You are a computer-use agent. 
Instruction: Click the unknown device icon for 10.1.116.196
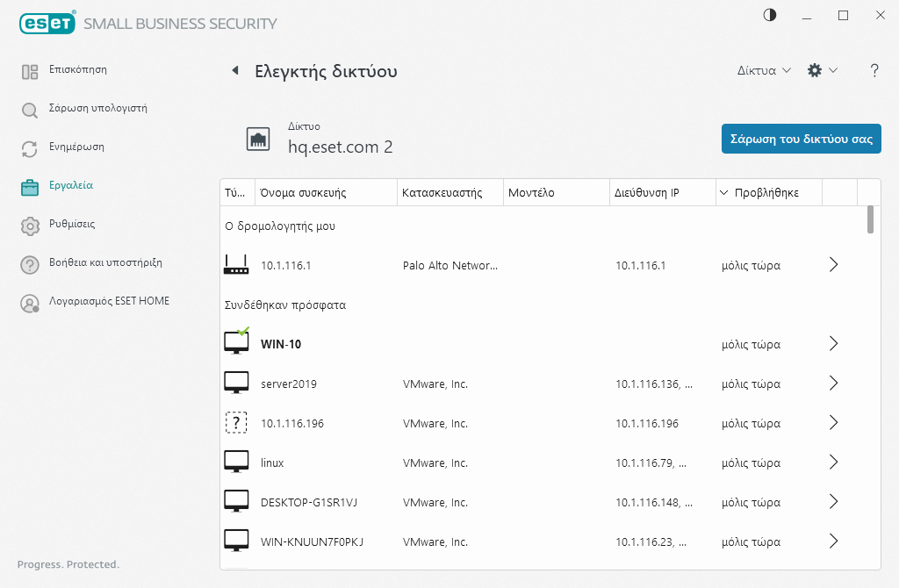click(x=236, y=423)
